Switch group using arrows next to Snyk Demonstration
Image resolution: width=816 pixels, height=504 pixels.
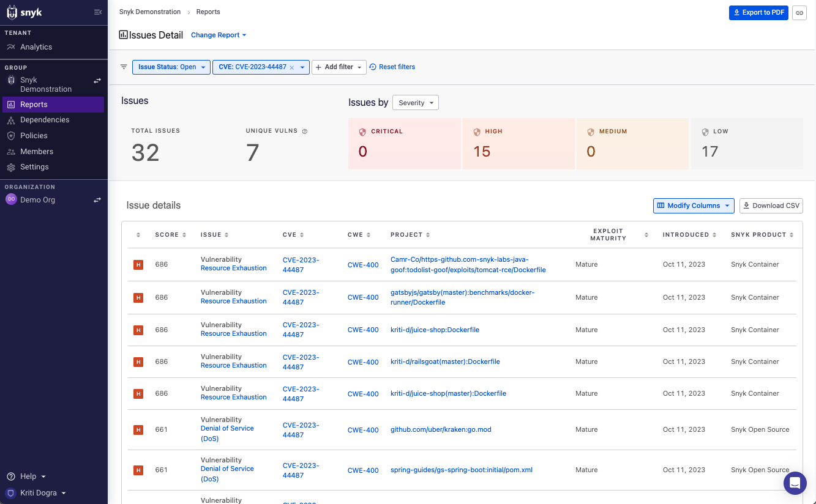(97, 81)
